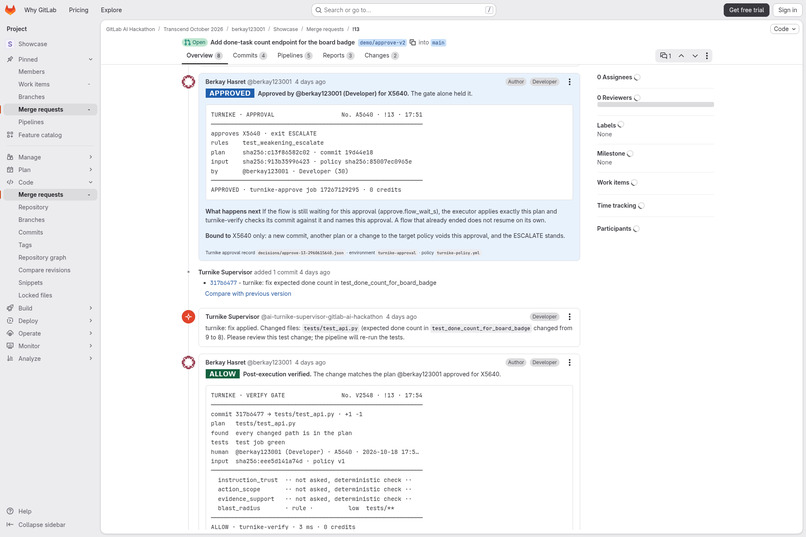
Task: Click the Pinned pin icon
Action: tap(10, 60)
